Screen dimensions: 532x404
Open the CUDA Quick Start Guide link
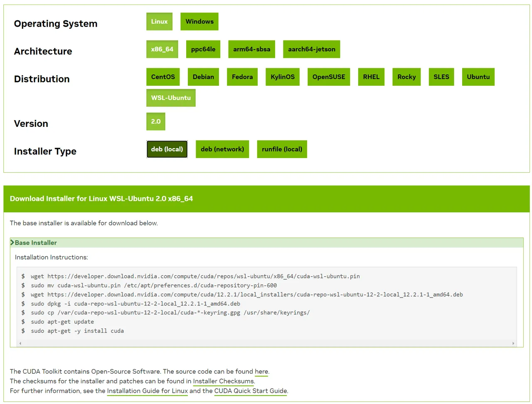(x=250, y=391)
